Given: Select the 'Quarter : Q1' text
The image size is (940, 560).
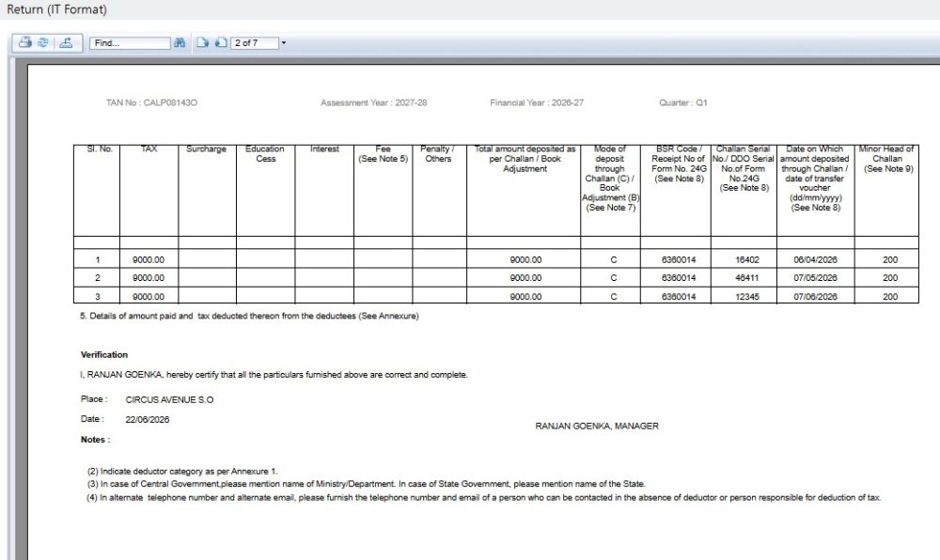Looking at the screenshot, I should point(683,102).
